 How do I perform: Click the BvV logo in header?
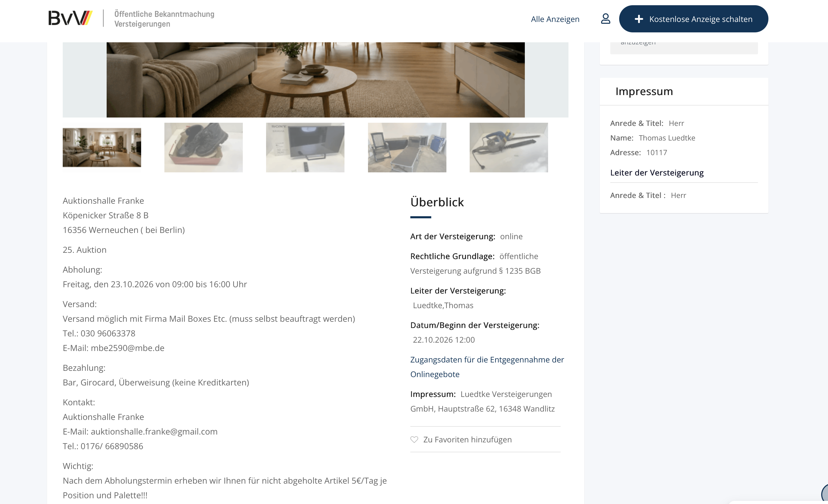(71, 18)
